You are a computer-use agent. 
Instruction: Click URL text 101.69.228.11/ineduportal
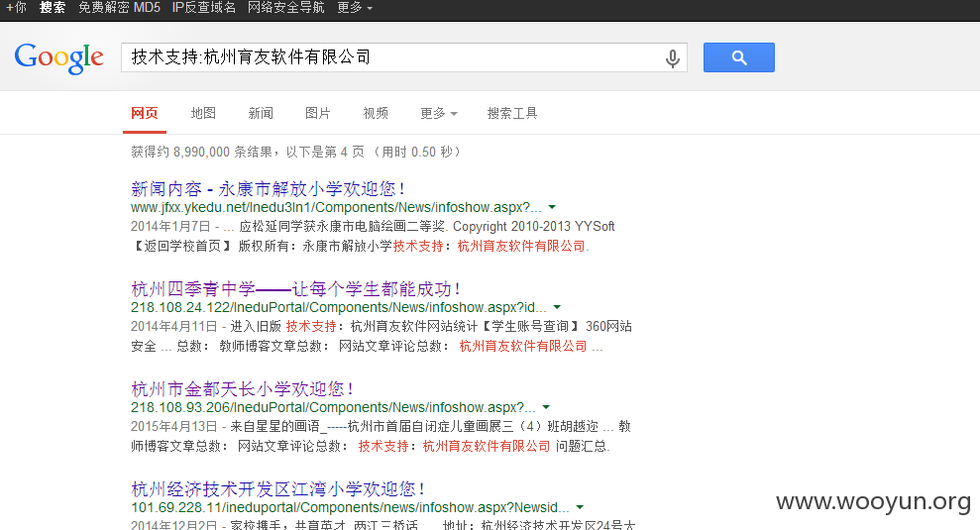point(350,507)
